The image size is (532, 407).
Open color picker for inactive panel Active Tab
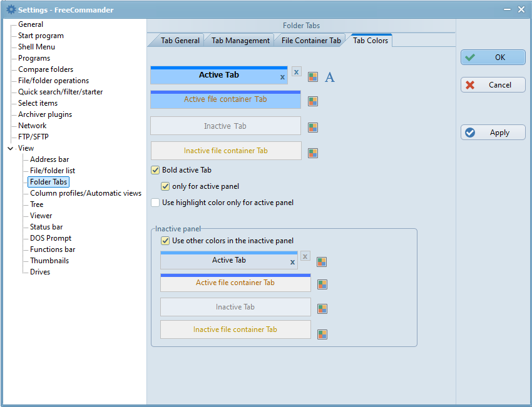tap(322, 262)
